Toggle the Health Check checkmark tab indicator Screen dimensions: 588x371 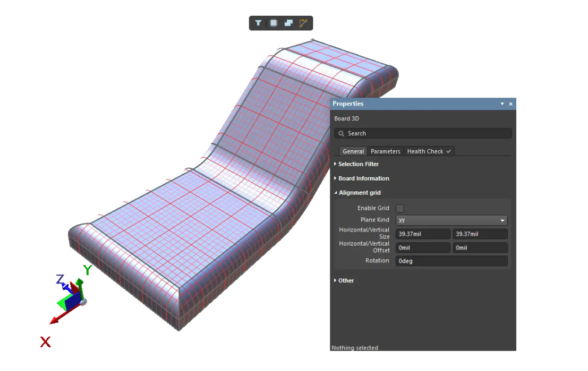click(x=447, y=151)
